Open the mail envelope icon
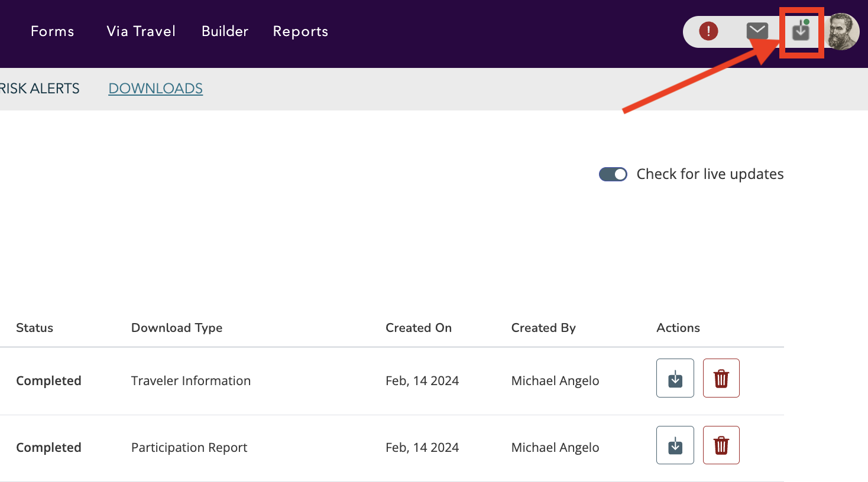 [757, 31]
